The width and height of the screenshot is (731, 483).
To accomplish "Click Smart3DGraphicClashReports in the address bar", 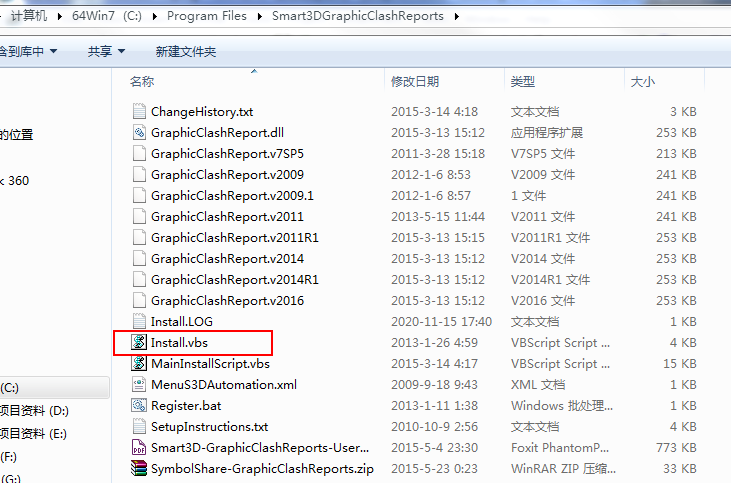I will pos(358,16).
